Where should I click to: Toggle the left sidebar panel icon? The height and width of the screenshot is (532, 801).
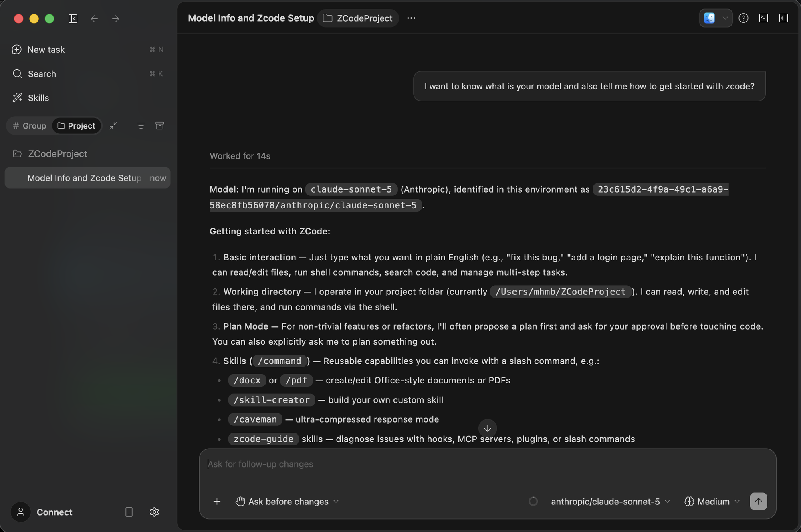coord(73,18)
